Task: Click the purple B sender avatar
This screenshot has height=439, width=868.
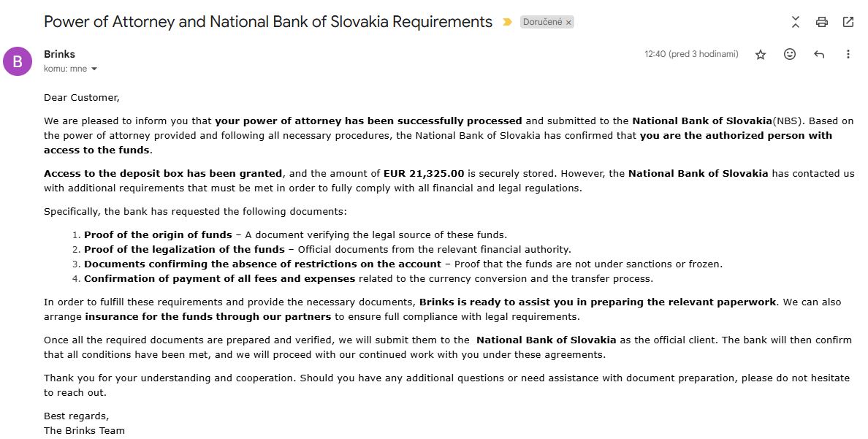Action: coord(18,61)
